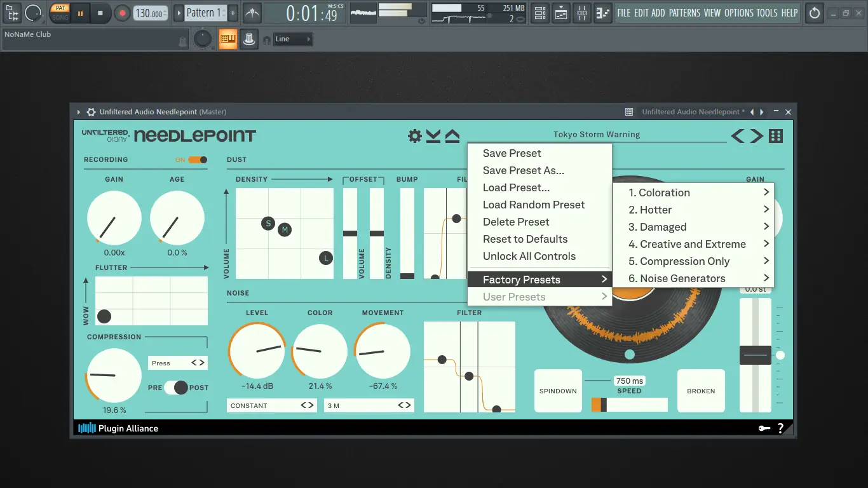Open Needlepoint settings gear icon
The height and width of the screenshot is (488, 868).
[x=415, y=135]
